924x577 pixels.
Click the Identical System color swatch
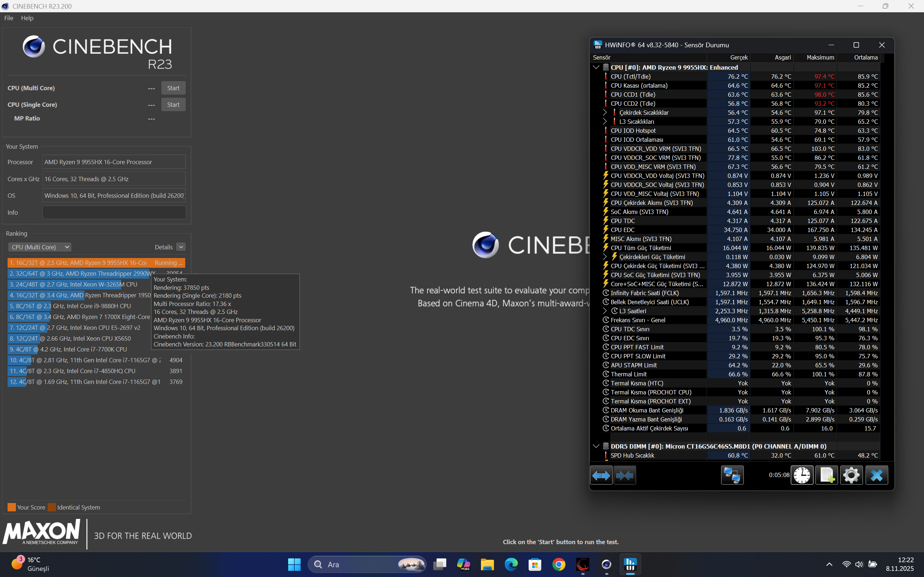(x=52, y=507)
